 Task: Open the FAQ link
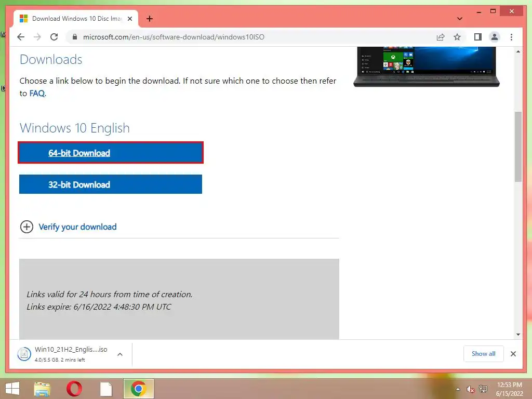coord(37,94)
